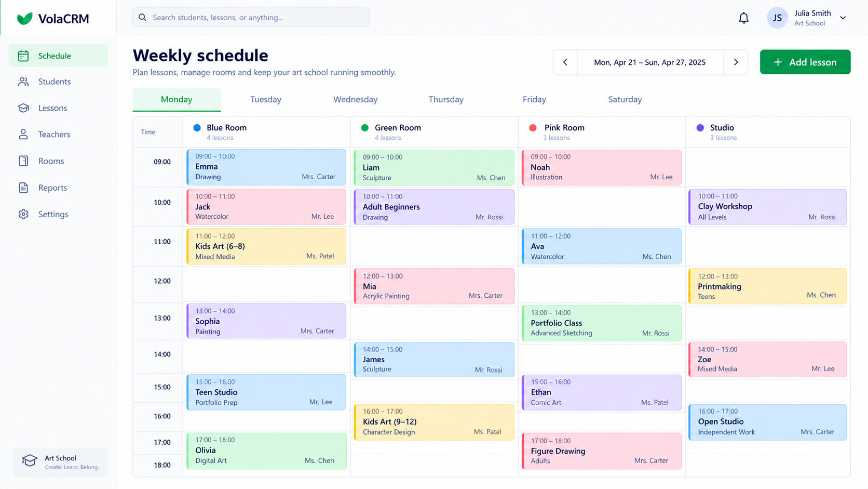Open James's Sculpture lesson card
Viewport: 868px width, 489px height.
pyautogui.click(x=434, y=360)
